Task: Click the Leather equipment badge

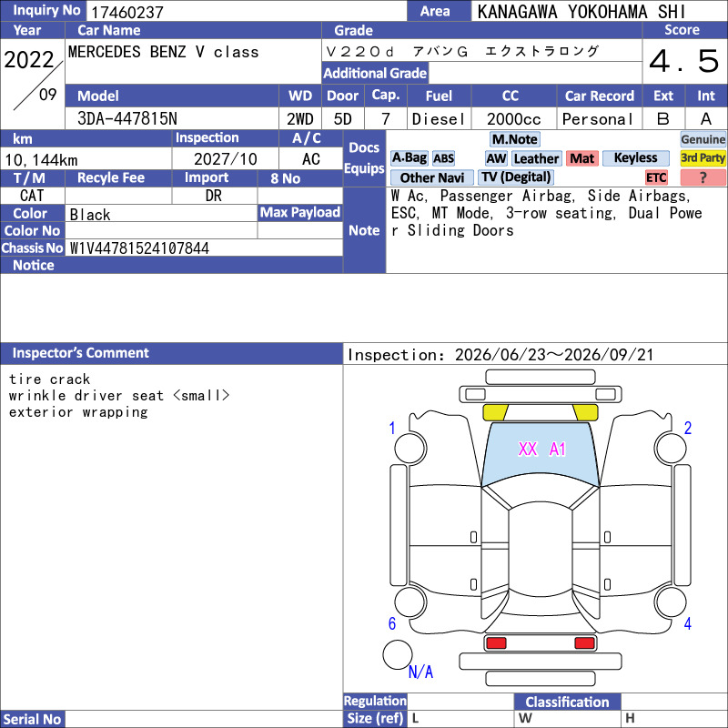Action: click(536, 158)
